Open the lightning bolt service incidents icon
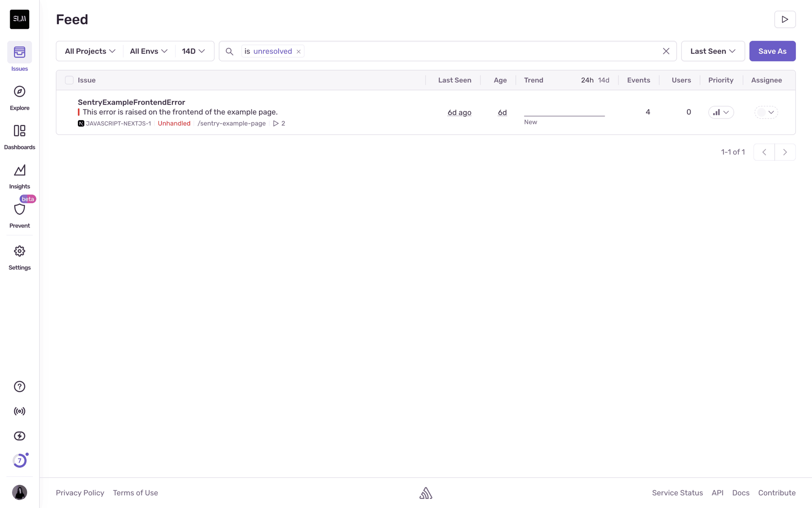 point(19,436)
